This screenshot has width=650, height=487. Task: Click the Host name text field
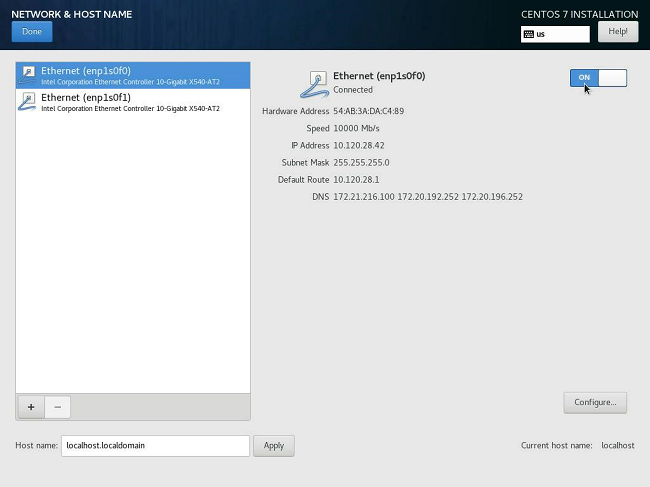pyautogui.click(x=154, y=445)
